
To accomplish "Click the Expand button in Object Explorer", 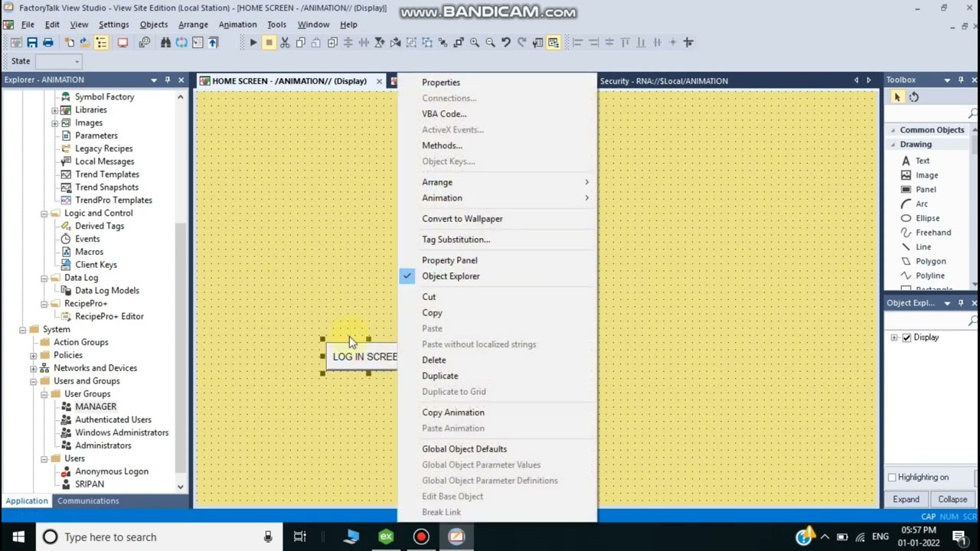I will coord(906,500).
